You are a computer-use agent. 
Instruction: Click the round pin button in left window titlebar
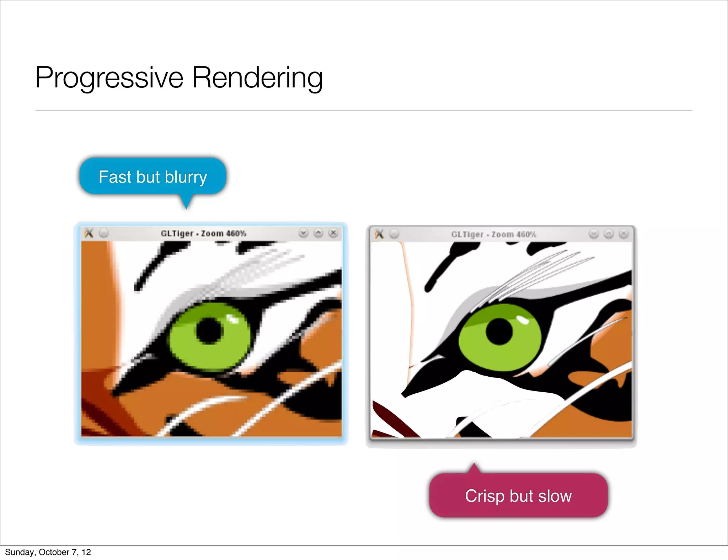(x=103, y=233)
